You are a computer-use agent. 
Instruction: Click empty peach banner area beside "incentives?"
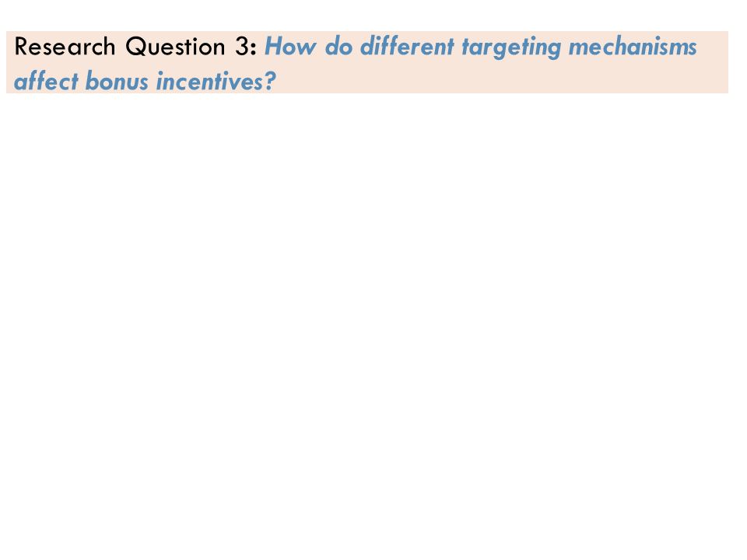[500, 81]
